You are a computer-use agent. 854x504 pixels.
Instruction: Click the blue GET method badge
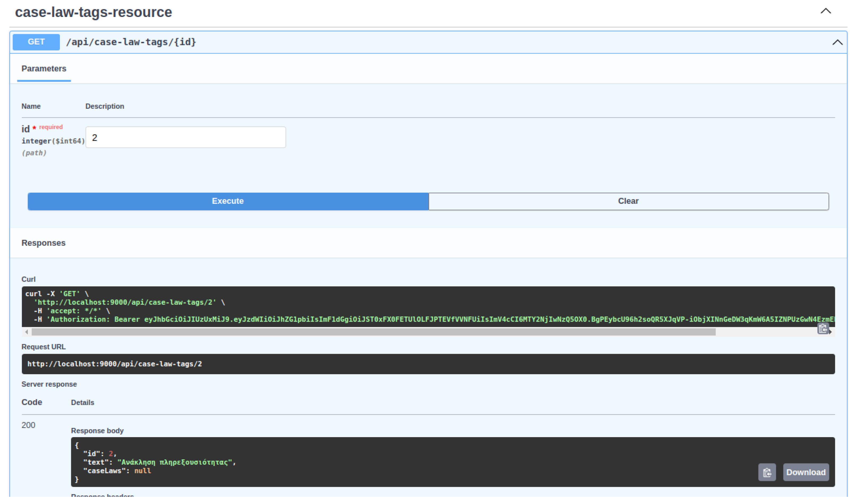click(36, 42)
